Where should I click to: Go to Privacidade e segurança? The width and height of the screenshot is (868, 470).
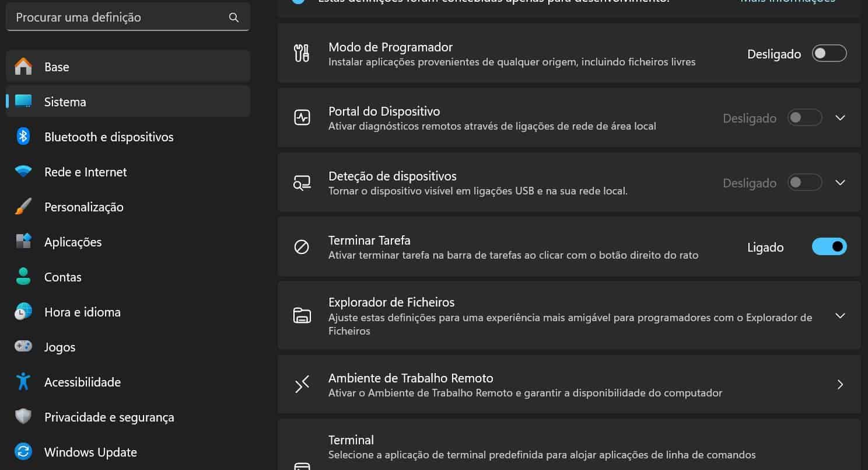pyautogui.click(x=128, y=417)
